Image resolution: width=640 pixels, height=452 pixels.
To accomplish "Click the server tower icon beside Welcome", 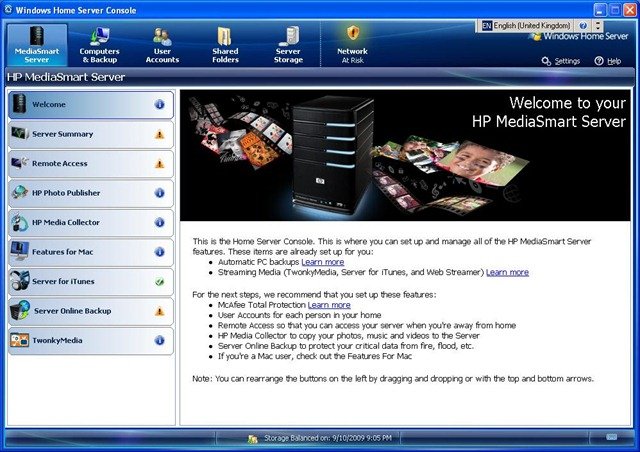I will pos(20,103).
